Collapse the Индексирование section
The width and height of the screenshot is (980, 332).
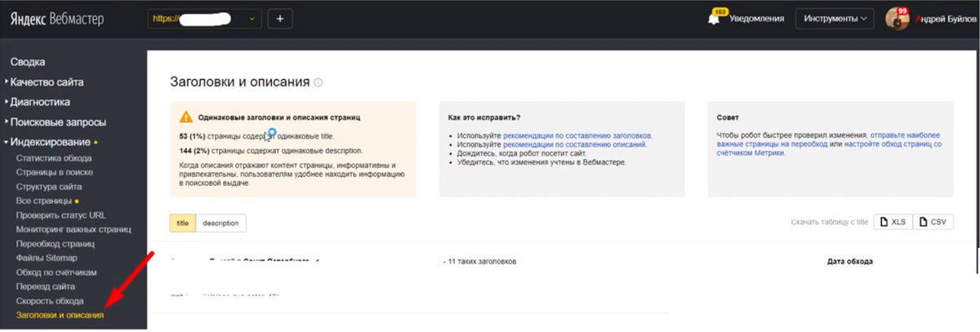[50, 142]
